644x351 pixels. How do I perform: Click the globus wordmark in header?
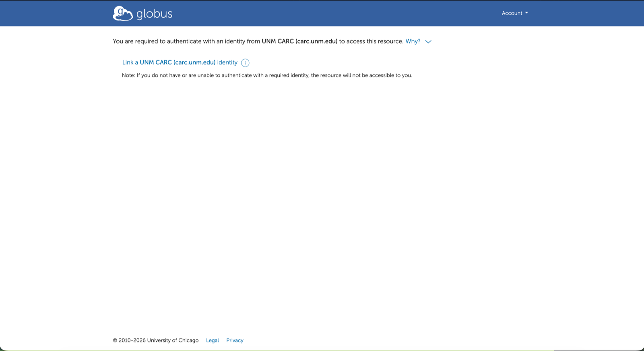coord(155,14)
